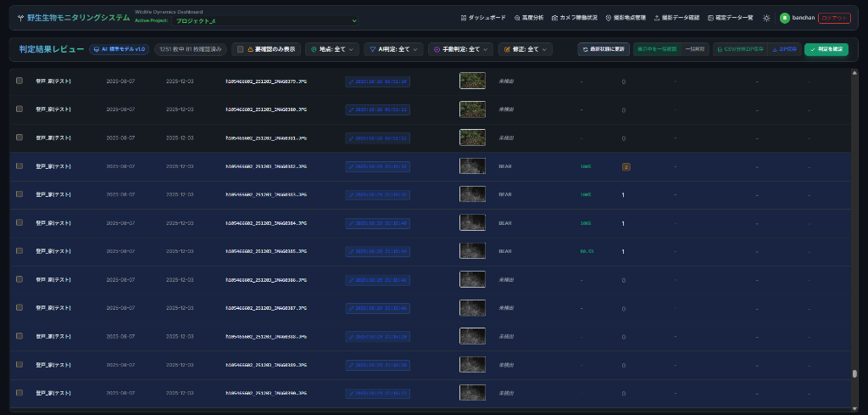Edit capture time for IMAG0389 row
Image resolution: width=868 pixels, height=415 pixels.
(x=377, y=365)
